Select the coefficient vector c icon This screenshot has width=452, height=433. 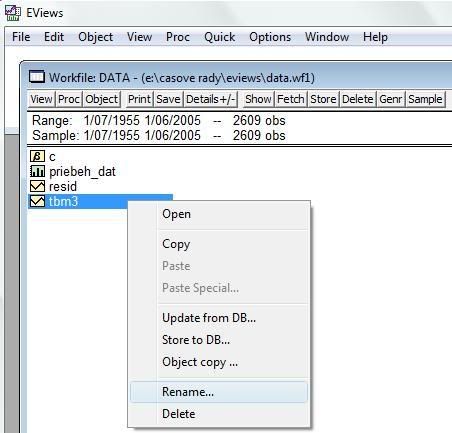click(37, 156)
